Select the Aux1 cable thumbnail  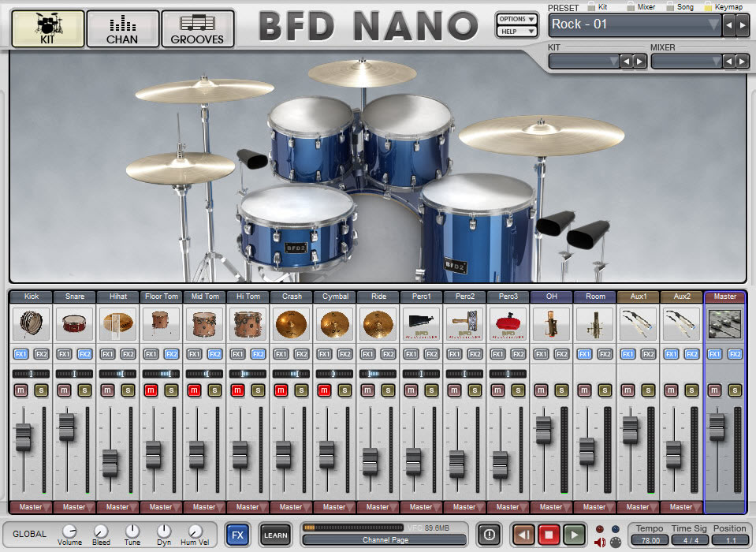click(639, 323)
